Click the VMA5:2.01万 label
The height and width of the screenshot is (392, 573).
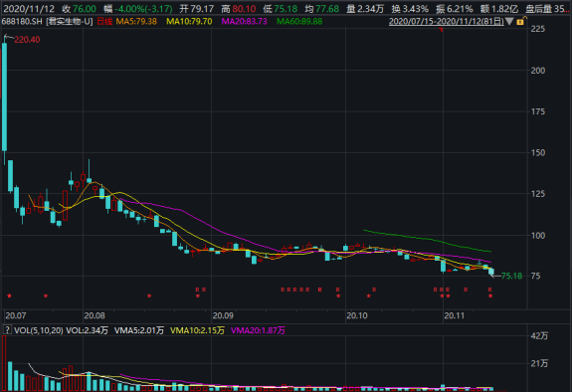click(x=139, y=330)
